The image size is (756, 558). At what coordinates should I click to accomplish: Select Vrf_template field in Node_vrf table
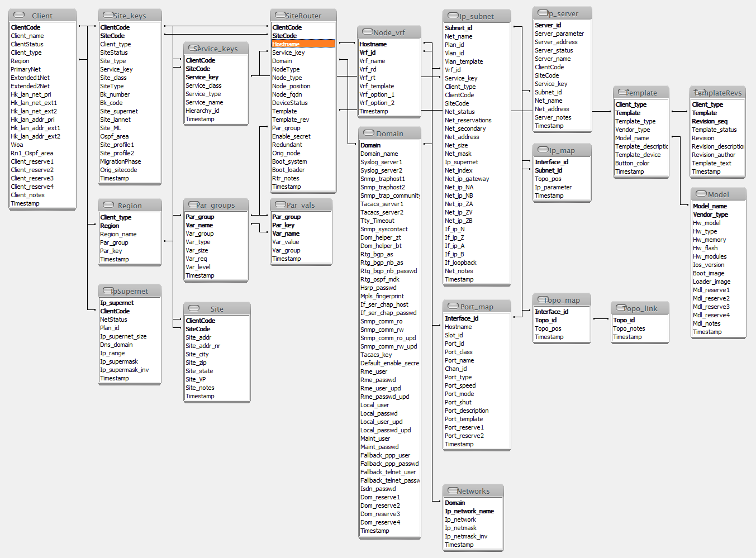pyautogui.click(x=377, y=86)
